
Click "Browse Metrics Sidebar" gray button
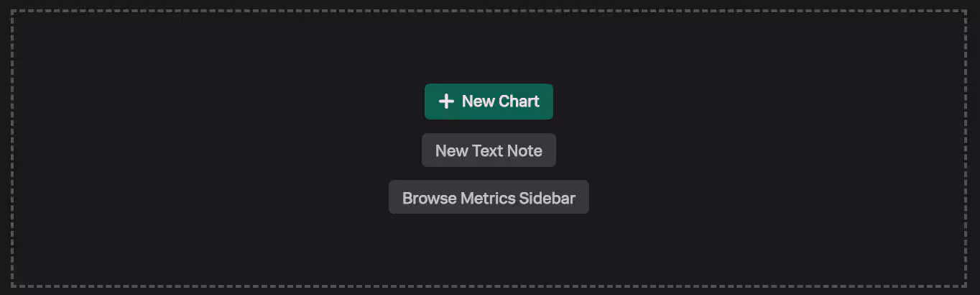[489, 198]
